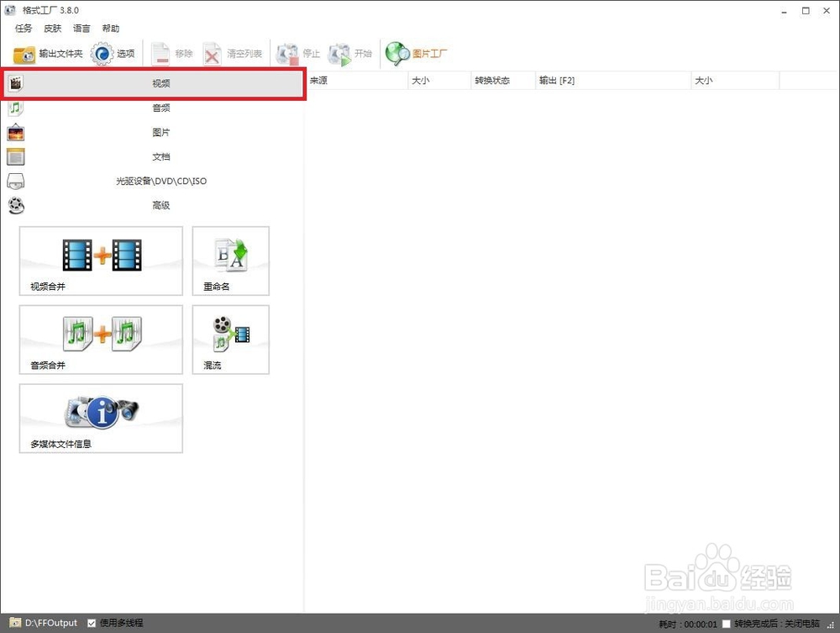The image size is (840, 633).
Task: Click the 视频 clapperboard icon
Action: click(16, 83)
